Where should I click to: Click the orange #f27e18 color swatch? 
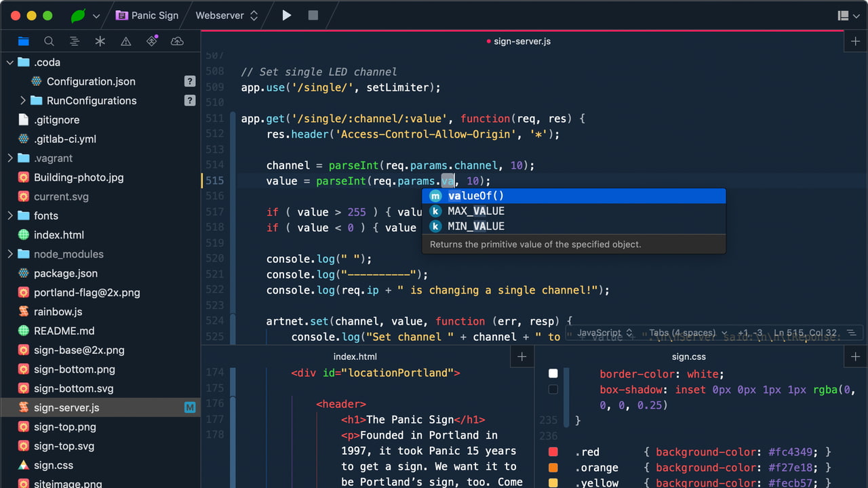point(553,467)
